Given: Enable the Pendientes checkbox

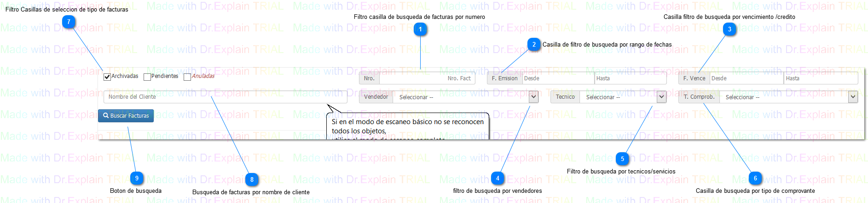Looking at the screenshot, I should click(147, 77).
